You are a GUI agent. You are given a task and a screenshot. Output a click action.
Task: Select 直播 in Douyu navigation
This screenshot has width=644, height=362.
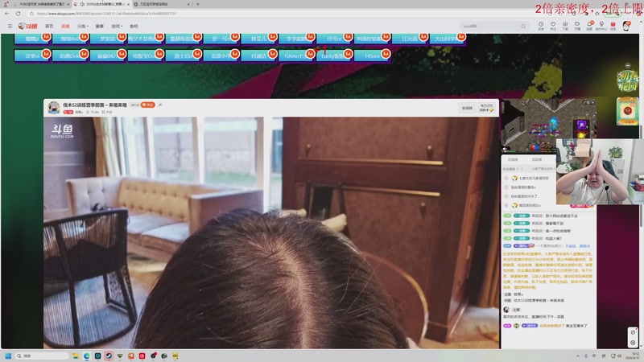click(65, 26)
